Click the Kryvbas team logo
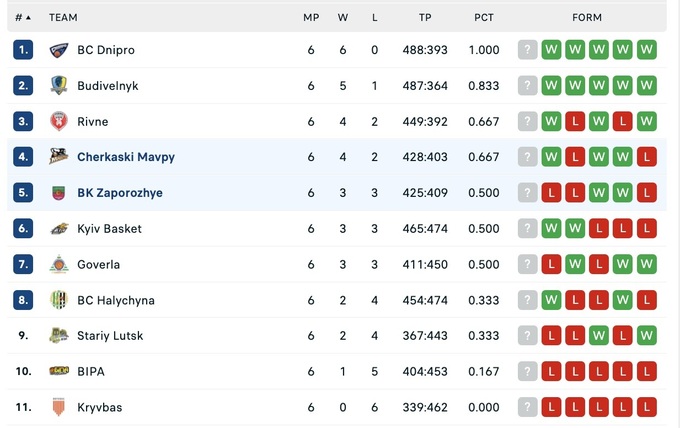Viewport: 680px width, 428px height. click(59, 407)
